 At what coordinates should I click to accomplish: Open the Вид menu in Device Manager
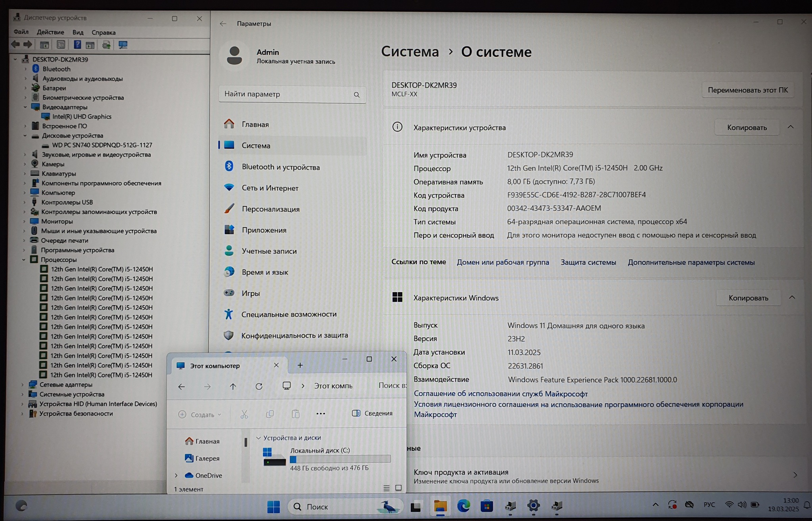[78, 32]
